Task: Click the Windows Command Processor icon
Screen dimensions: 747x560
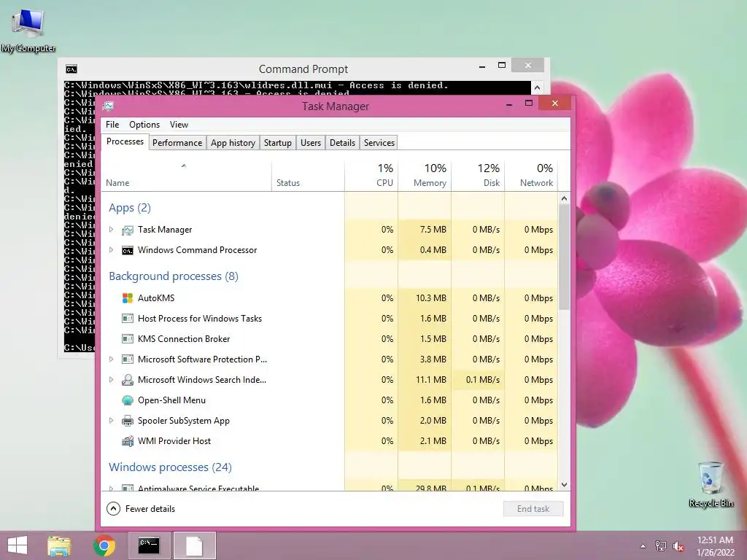Action: 127,251
